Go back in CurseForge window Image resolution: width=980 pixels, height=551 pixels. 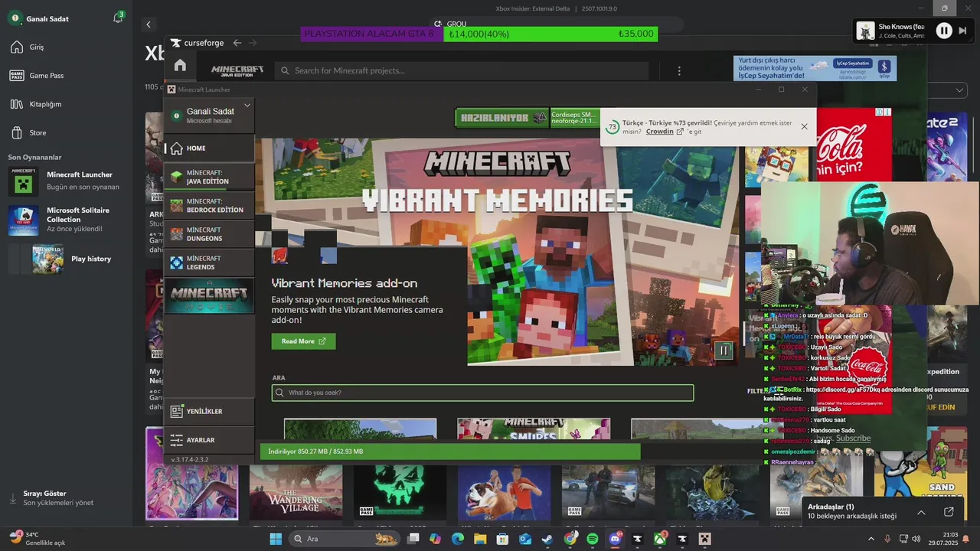coord(237,44)
